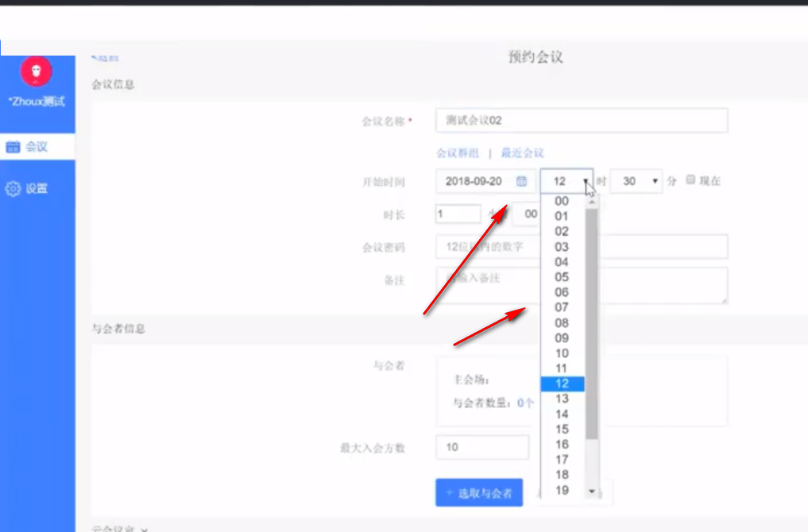Tick the 现在 checkbox
The image size is (808, 532).
click(x=690, y=180)
